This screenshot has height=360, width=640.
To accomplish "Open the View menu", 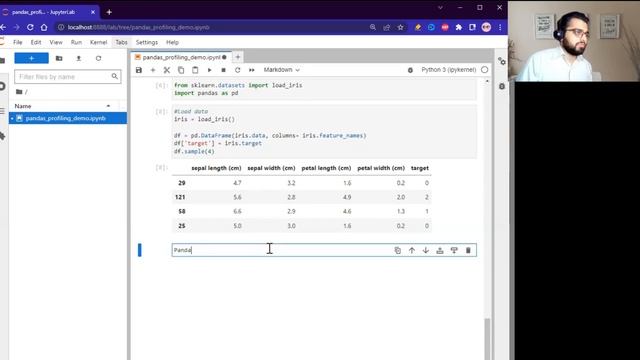I will [56, 42].
